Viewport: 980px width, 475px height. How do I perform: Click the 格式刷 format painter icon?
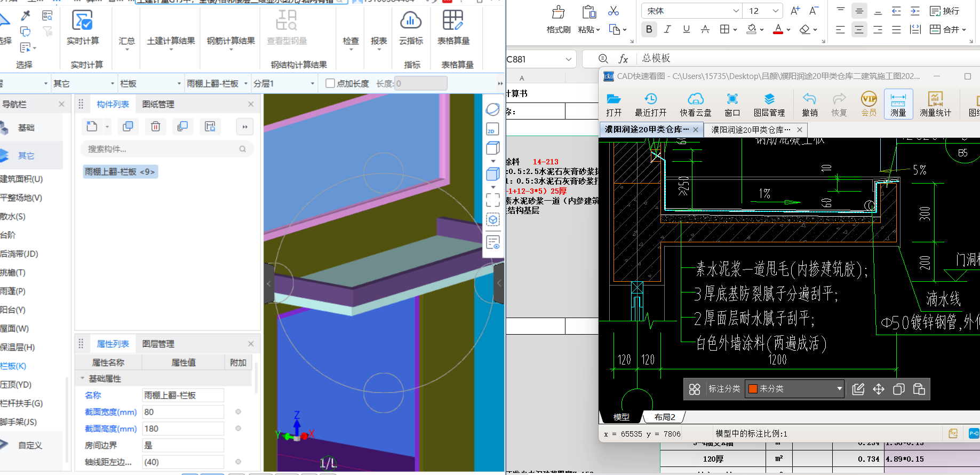(559, 13)
